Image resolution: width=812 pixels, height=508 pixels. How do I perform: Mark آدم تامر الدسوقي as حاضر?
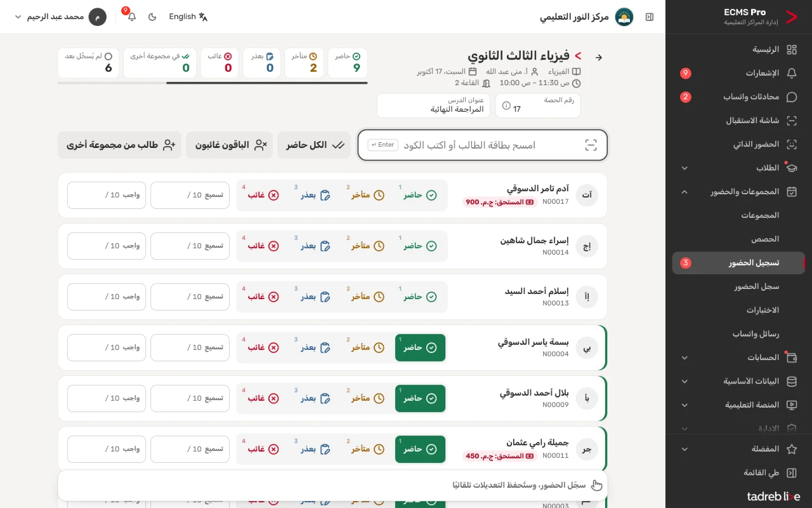coord(421,195)
